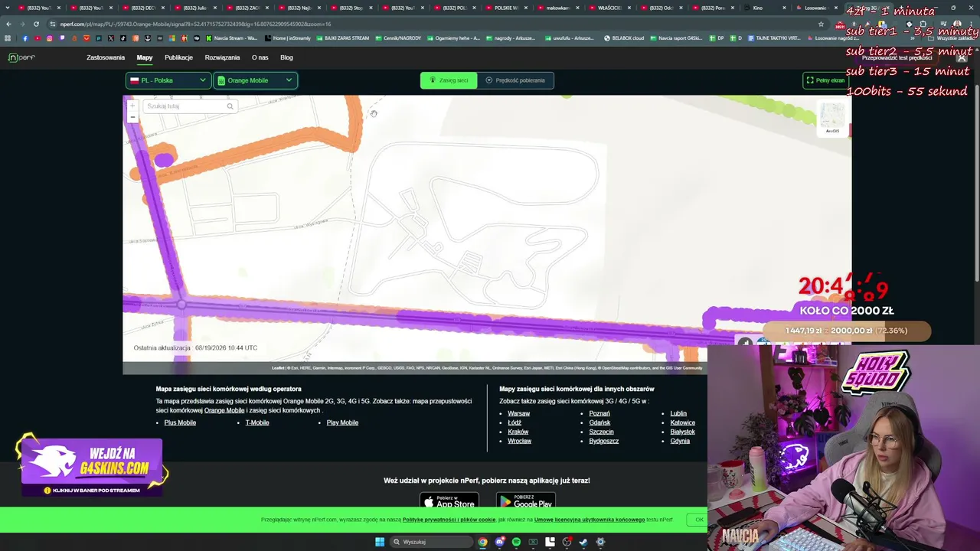Download from the Google Play badge
This screenshot has height=551, width=980.
pos(526,502)
